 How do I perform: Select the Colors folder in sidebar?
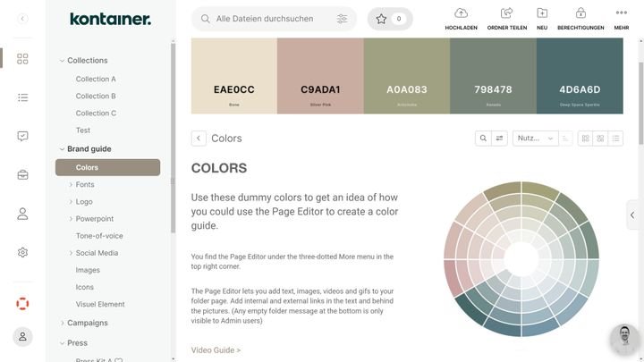click(x=107, y=167)
